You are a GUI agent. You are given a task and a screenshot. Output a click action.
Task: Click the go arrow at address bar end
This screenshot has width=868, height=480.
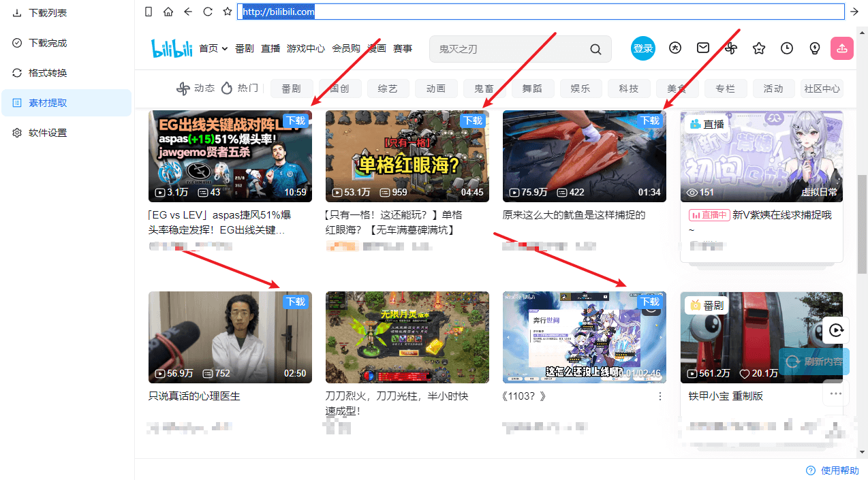click(x=854, y=12)
